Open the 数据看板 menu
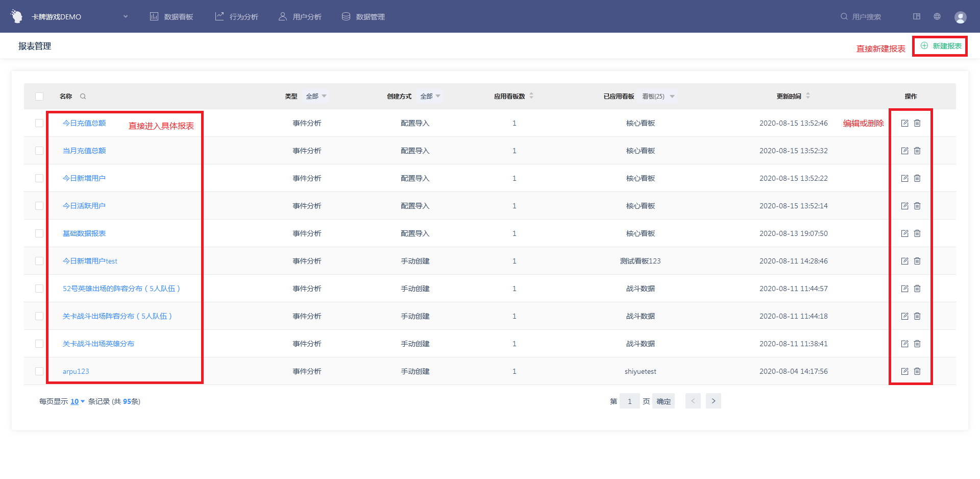This screenshot has height=479, width=980. click(171, 17)
